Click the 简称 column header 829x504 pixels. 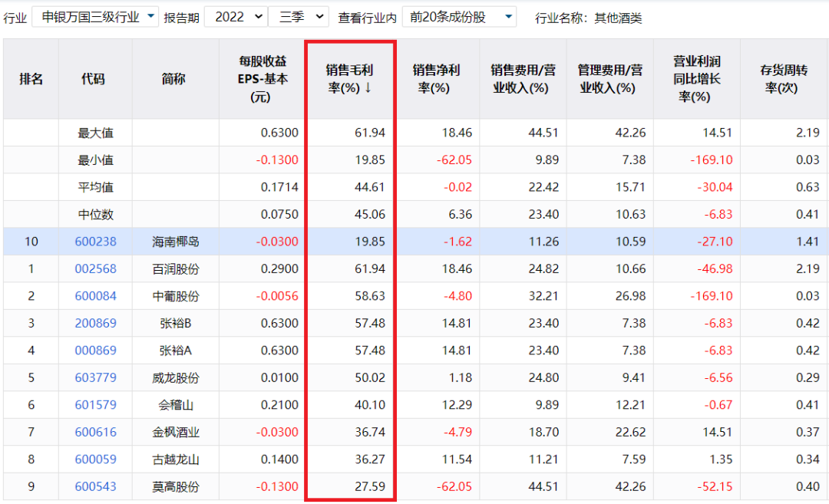[176, 79]
